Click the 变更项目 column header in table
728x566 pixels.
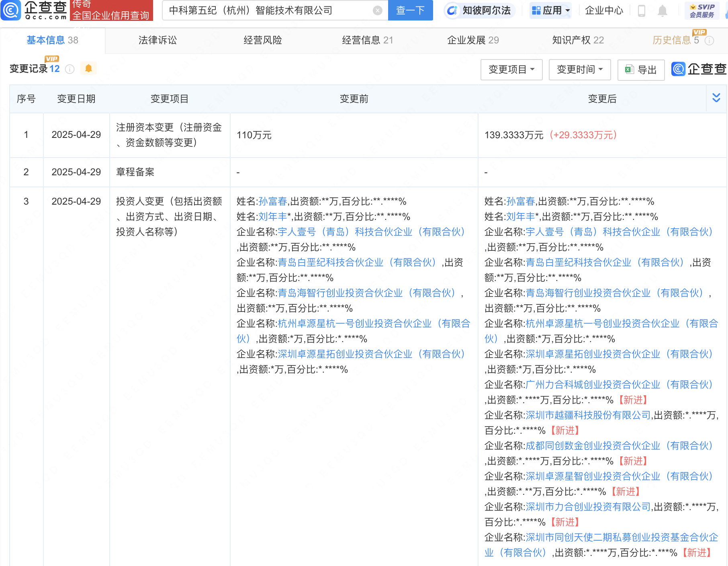(170, 99)
